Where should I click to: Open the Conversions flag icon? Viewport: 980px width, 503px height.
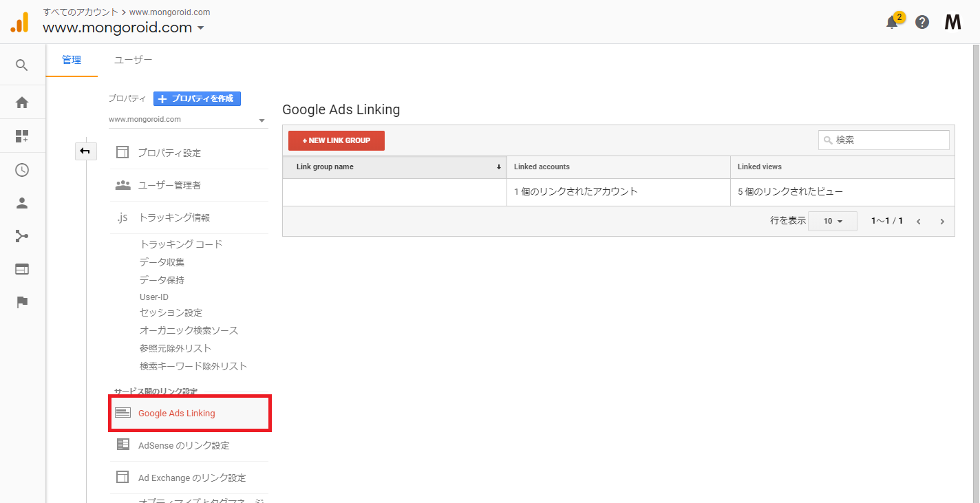(x=22, y=302)
